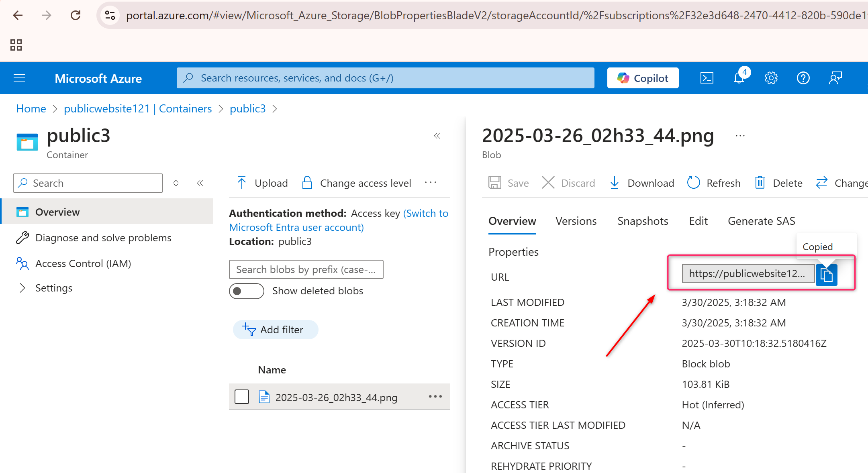Screen dimensions: 868x473
Task: Open Access Control (IAM)
Action: tap(83, 263)
